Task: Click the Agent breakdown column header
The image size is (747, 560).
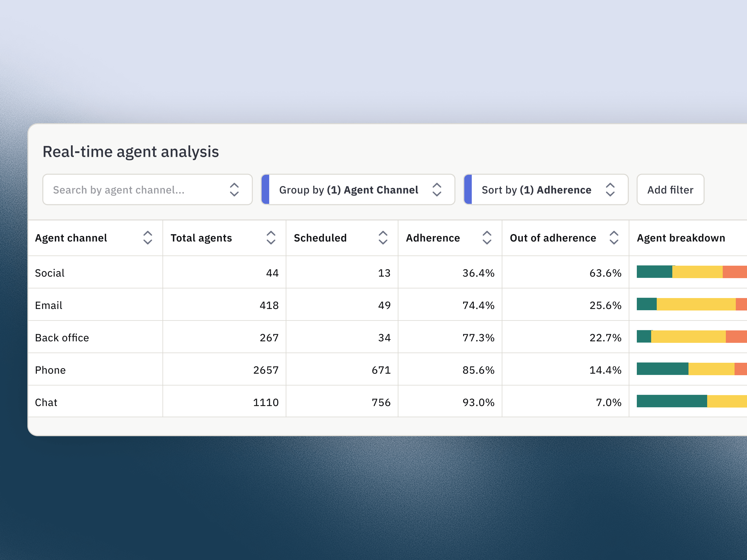Action: (680, 238)
